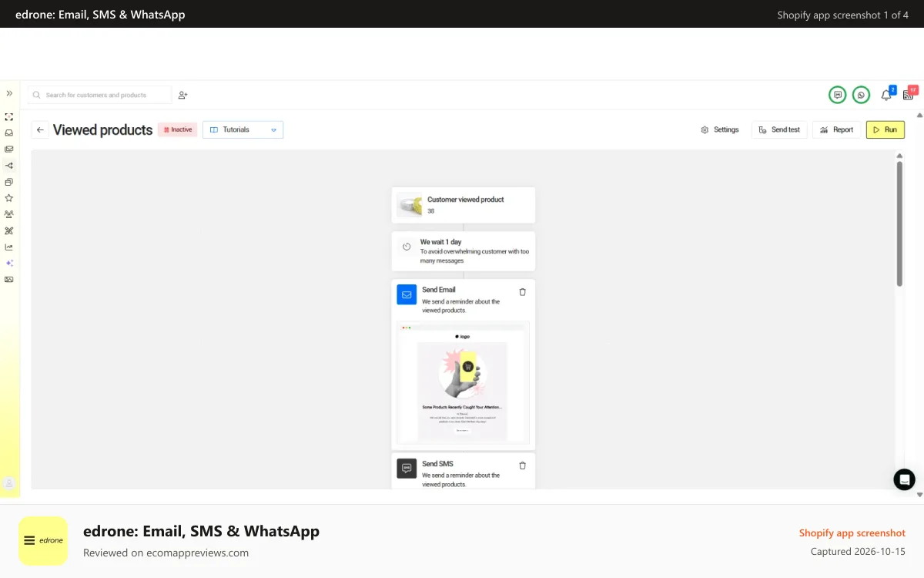Image resolution: width=924 pixels, height=578 pixels.
Task: Open the image gallery icon in sidebar
Action: coord(9,279)
